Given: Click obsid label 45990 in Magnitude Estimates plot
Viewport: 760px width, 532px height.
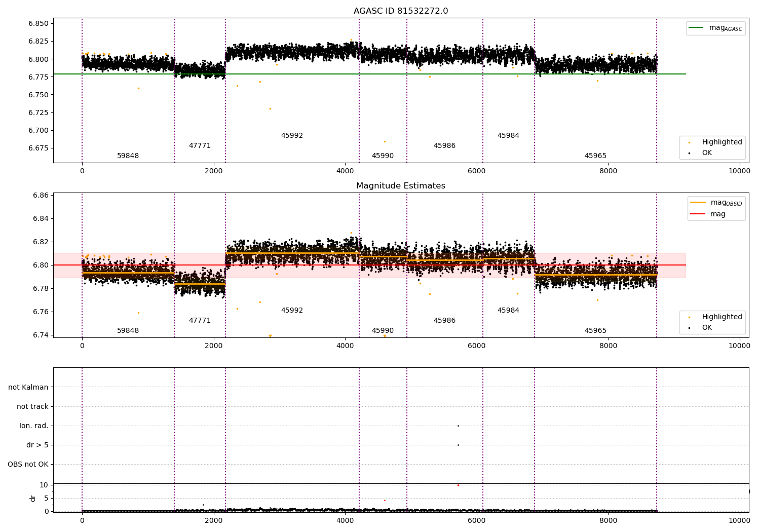Looking at the screenshot, I should 383,331.
